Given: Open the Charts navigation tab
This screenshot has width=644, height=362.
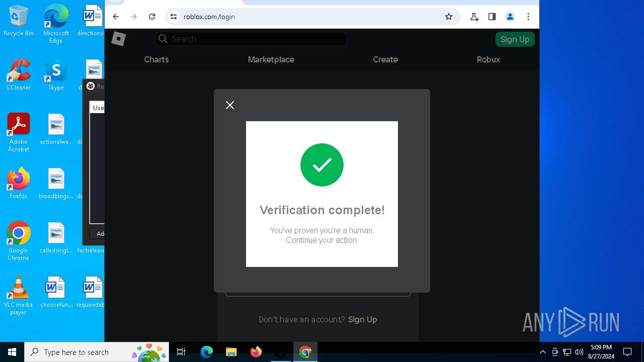Looking at the screenshot, I should click(x=156, y=59).
